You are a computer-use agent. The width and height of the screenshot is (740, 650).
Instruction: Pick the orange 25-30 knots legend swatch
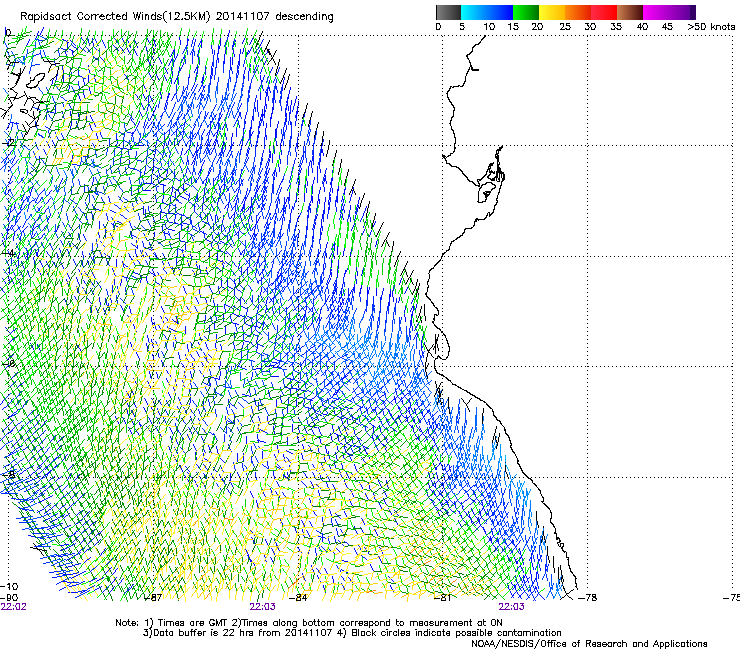click(x=578, y=12)
